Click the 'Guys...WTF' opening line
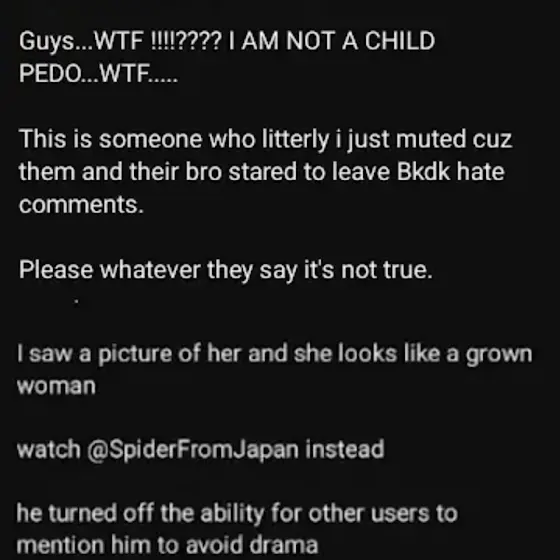560x560 pixels. [227, 41]
